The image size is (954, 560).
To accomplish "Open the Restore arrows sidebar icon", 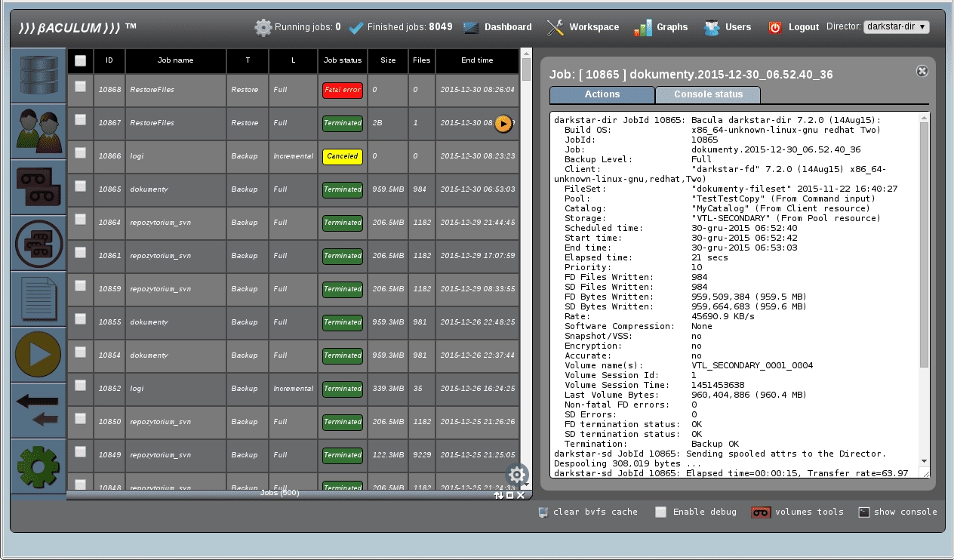I will 38,411.
